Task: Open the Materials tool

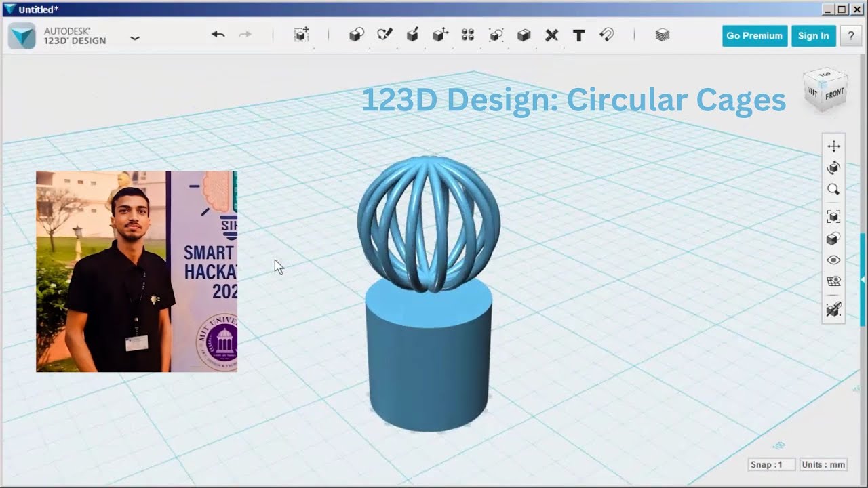Action: [663, 35]
